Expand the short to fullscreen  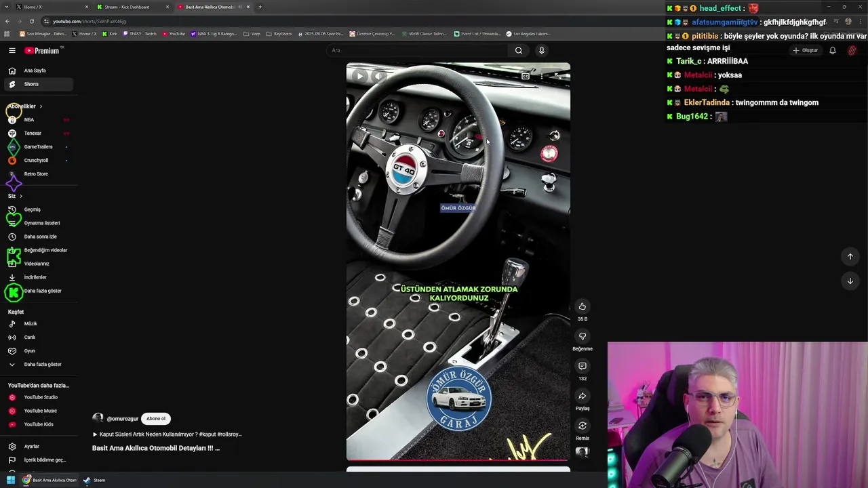[557, 77]
